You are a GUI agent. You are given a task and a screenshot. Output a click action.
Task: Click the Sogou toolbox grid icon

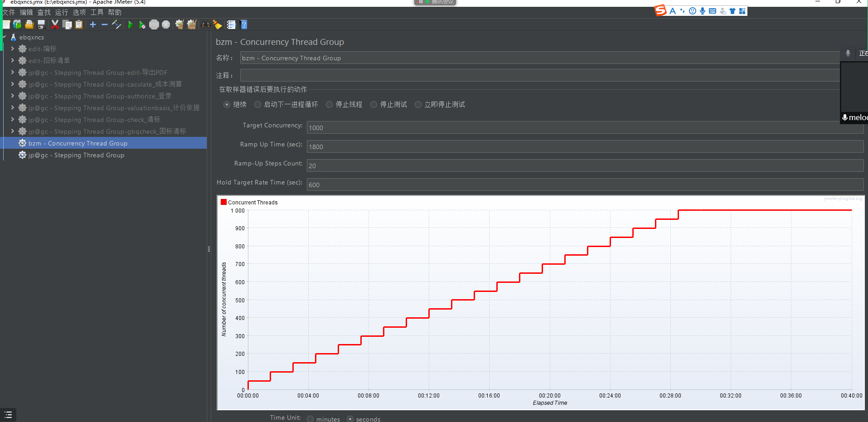tap(742, 11)
